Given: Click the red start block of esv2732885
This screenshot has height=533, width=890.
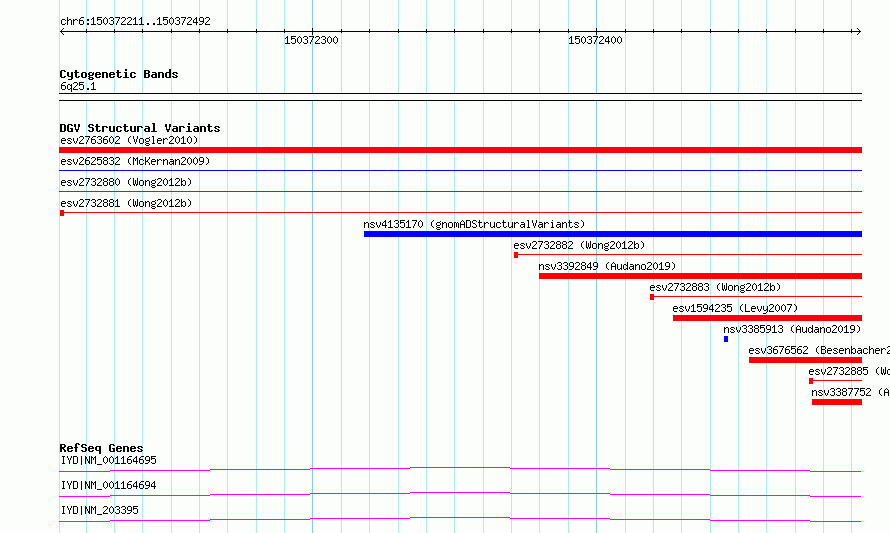Looking at the screenshot, I should pyautogui.click(x=811, y=381).
